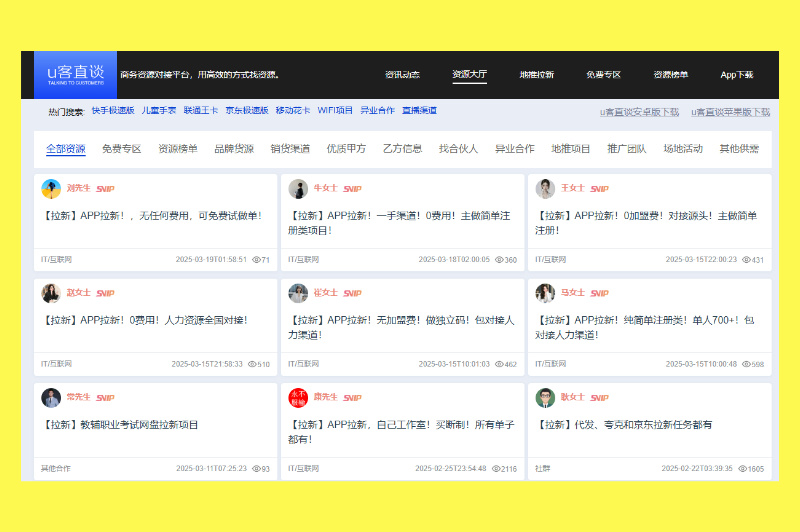This screenshot has height=532, width=800.
Task: Click the 快手极速版 hot search link
Action: pos(113,110)
